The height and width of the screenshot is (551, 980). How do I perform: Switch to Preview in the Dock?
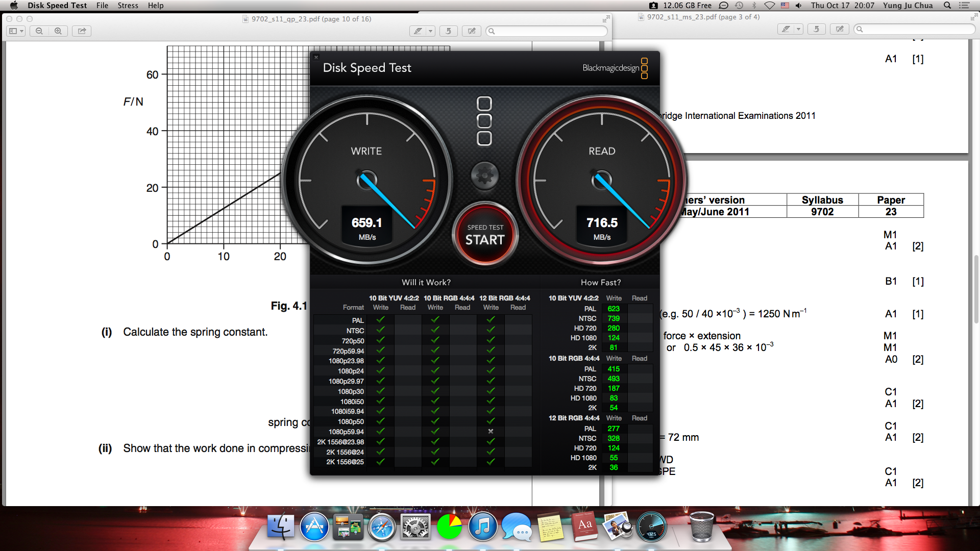coord(618,526)
